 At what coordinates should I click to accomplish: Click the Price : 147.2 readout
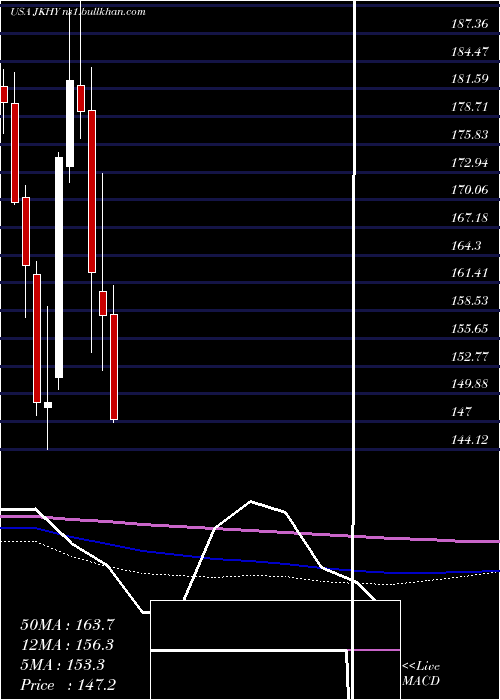pos(68,685)
